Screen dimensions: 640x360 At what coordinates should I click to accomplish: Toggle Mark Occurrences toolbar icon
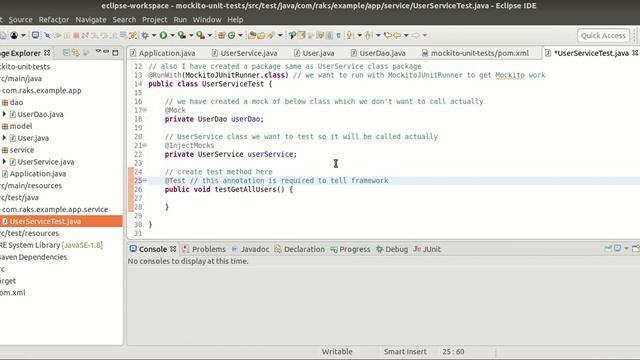coord(302,36)
